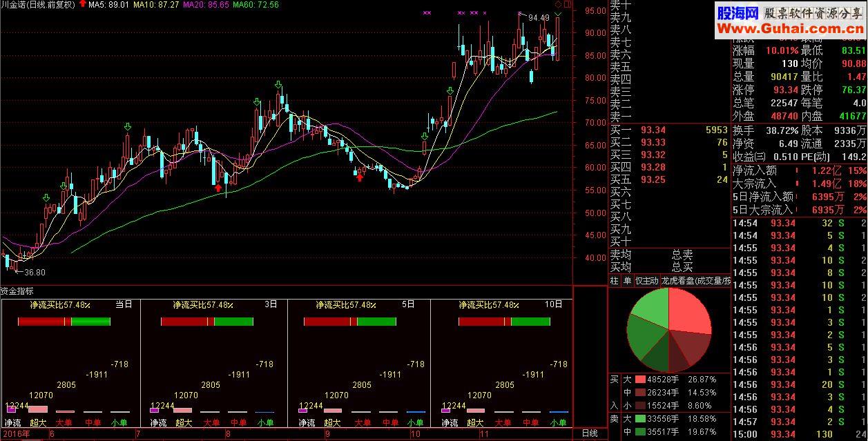868x441 pixels.
Task: Click the 资金指标 indicator title
Action: click(x=17, y=291)
